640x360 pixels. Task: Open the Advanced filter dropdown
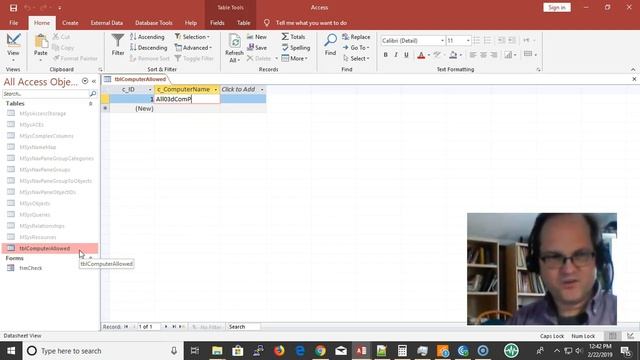tap(193, 48)
